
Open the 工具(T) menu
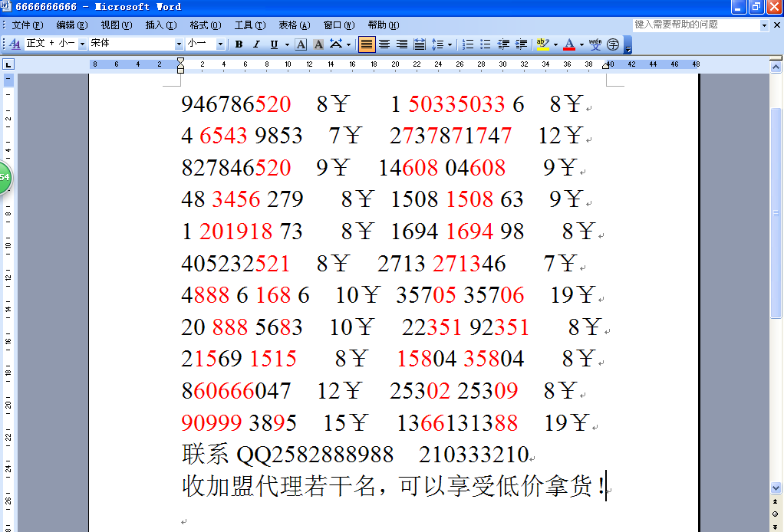[x=250, y=25]
